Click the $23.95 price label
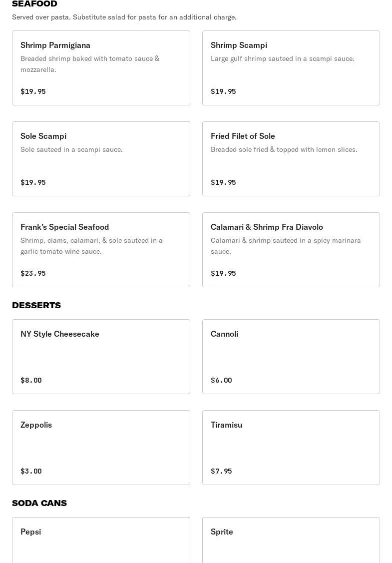 [33, 273]
